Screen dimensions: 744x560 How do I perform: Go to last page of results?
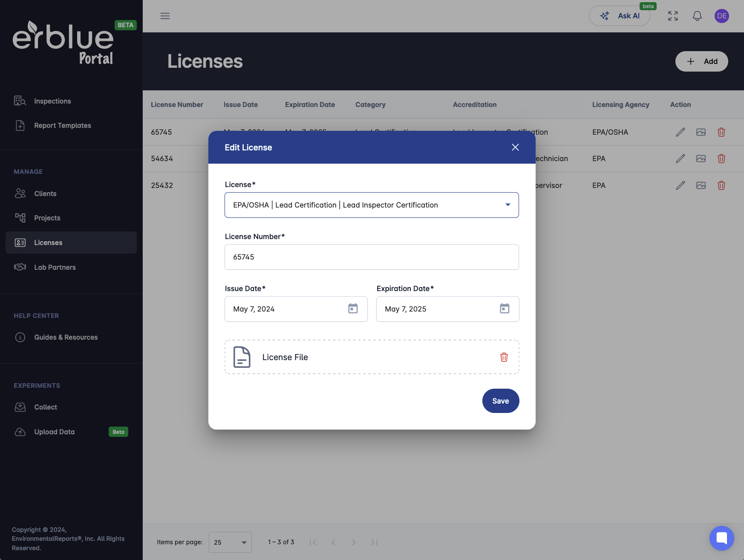(374, 542)
